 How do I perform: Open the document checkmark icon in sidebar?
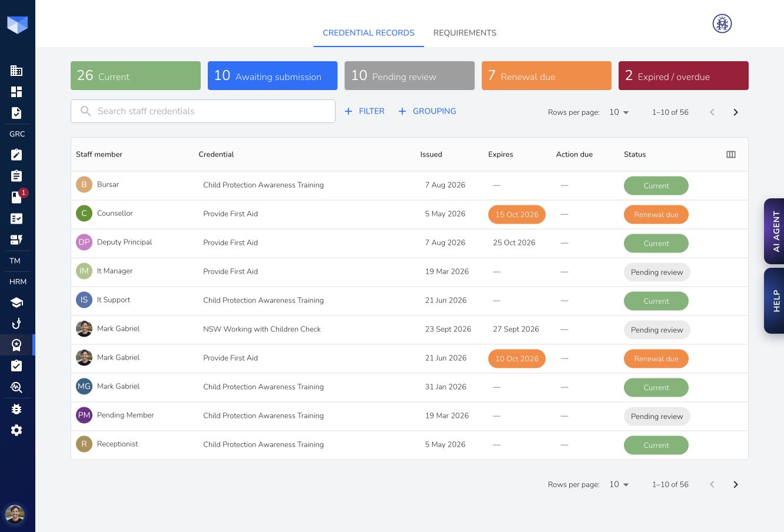[x=16, y=113]
